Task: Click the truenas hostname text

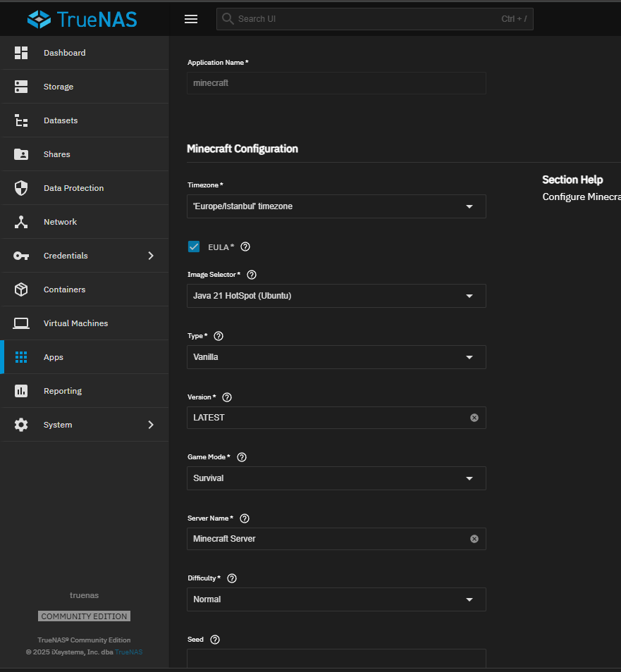Action: pyautogui.click(x=84, y=595)
